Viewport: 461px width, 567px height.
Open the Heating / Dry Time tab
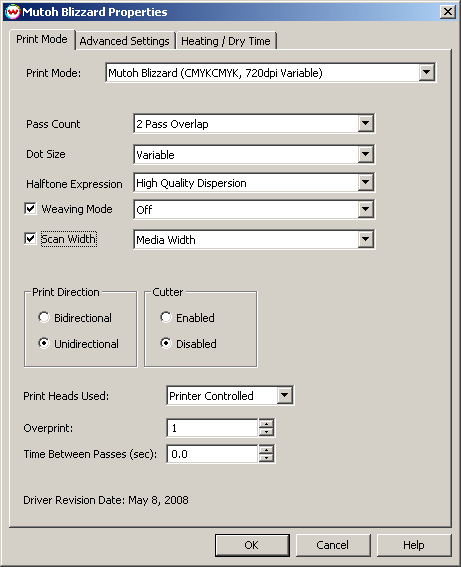(x=226, y=41)
